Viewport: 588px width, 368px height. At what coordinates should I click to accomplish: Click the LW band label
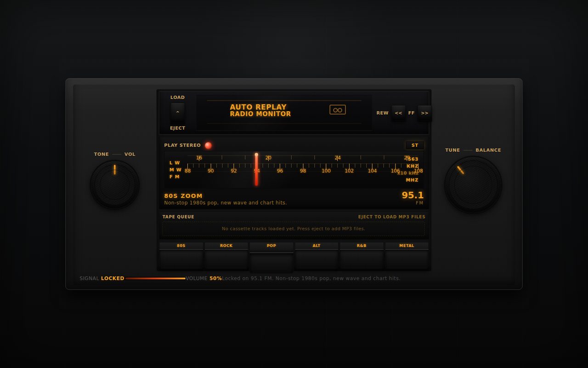click(x=175, y=163)
